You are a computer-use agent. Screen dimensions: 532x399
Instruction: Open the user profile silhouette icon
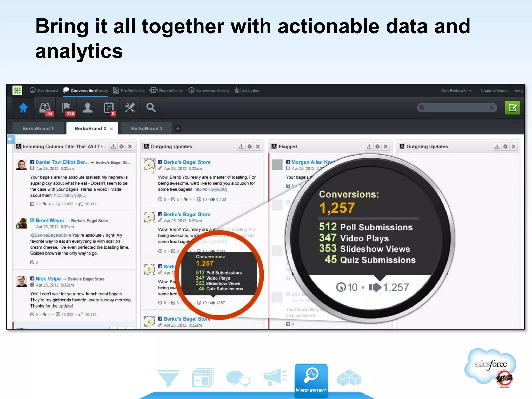pos(88,108)
